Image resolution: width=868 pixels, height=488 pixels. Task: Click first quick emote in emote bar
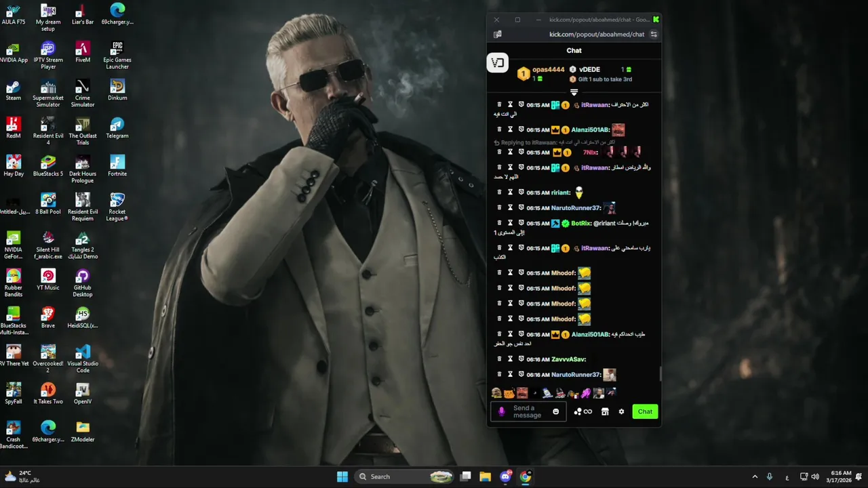tap(496, 393)
